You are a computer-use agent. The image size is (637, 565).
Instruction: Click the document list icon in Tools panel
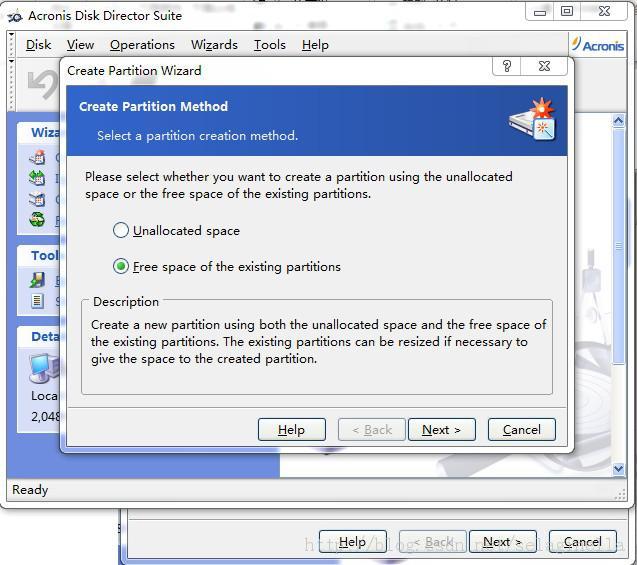[x=37, y=301]
